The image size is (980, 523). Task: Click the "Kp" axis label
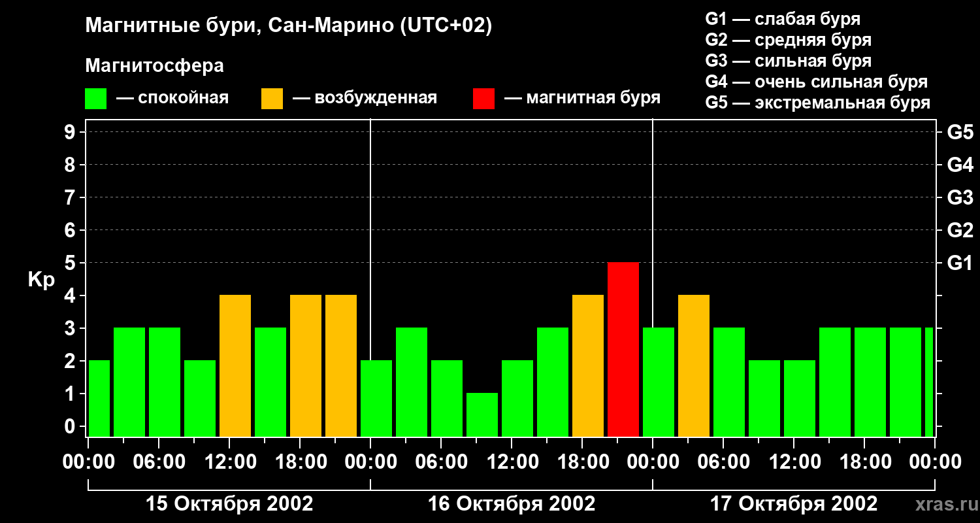(41, 280)
